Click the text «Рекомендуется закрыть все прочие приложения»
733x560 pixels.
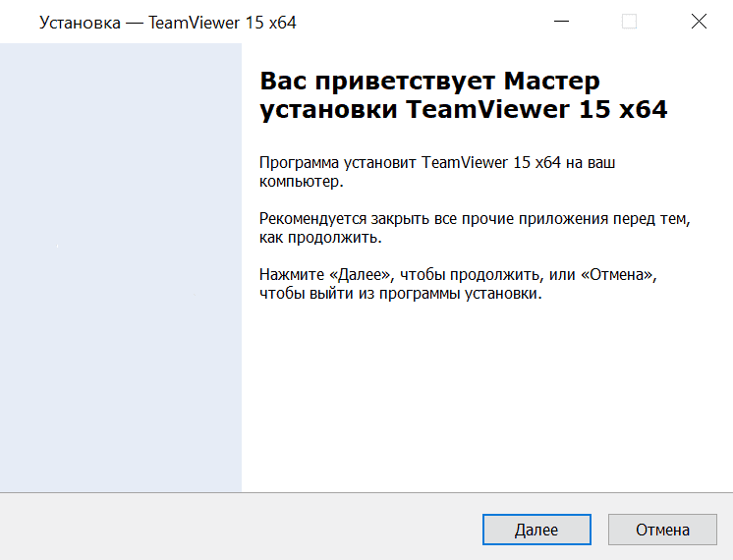(x=433, y=219)
